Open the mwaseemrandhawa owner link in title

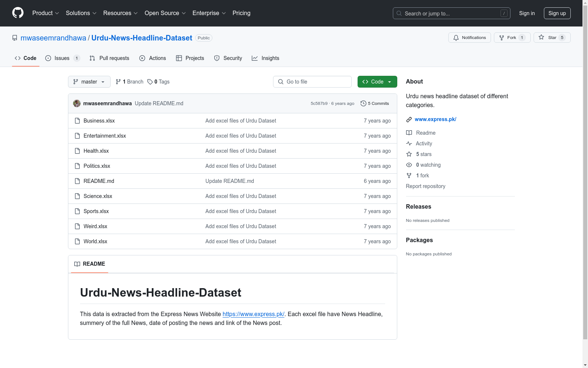(x=53, y=38)
